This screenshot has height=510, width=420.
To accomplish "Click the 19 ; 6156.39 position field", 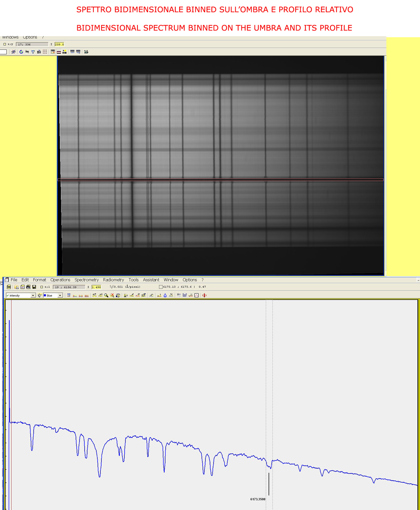I will click(x=69, y=287).
